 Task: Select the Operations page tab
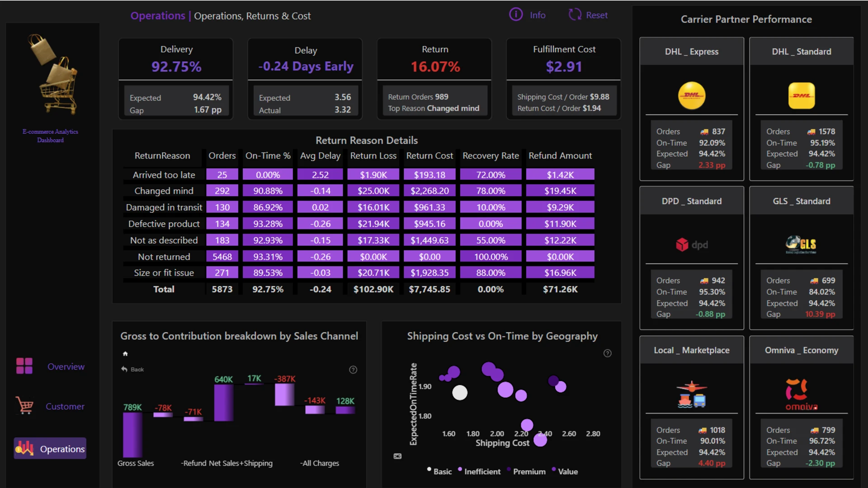tap(50, 449)
